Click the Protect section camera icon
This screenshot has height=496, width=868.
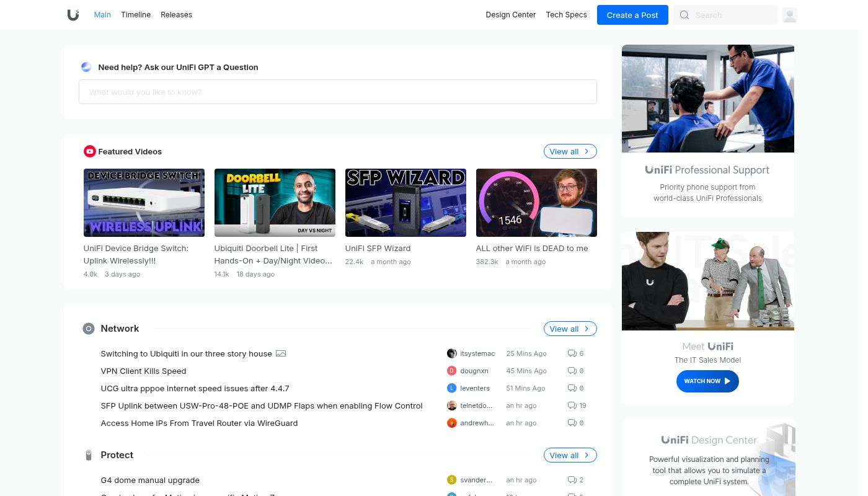coord(89,455)
